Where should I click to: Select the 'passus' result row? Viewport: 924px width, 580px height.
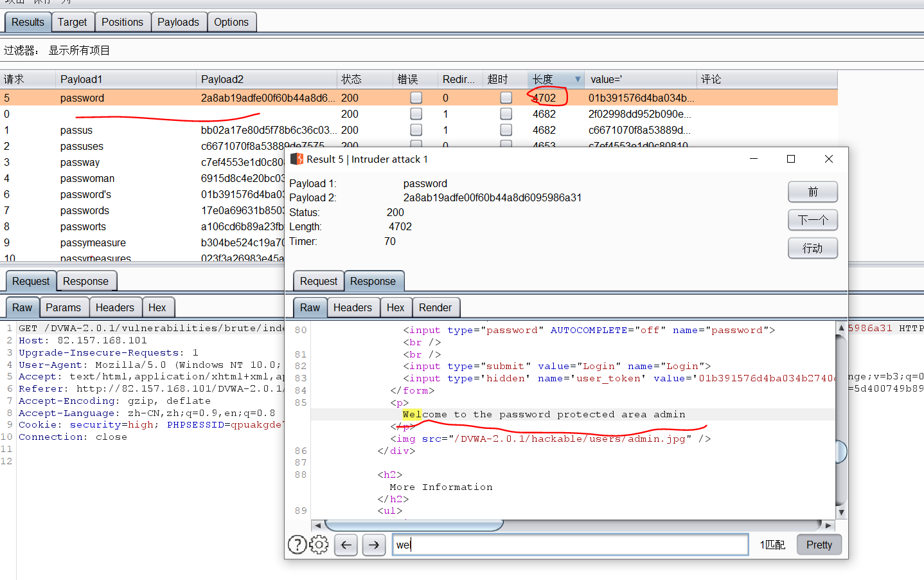(418, 130)
